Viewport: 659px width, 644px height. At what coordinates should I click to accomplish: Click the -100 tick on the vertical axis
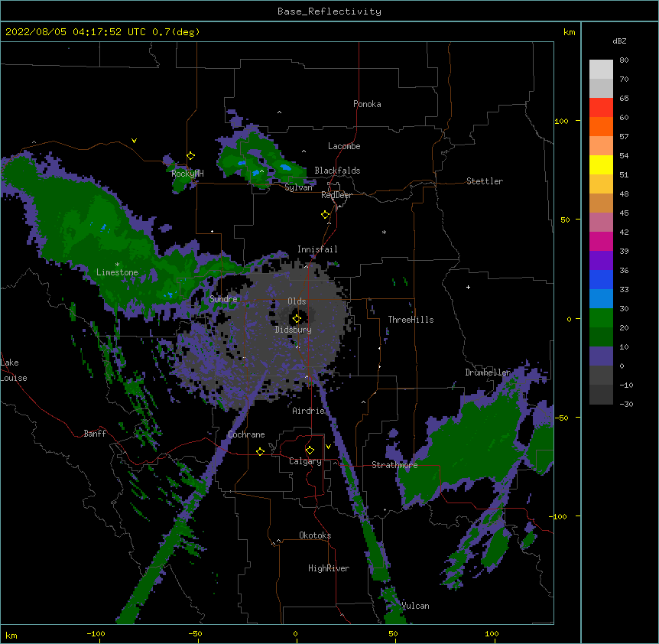[559, 516]
